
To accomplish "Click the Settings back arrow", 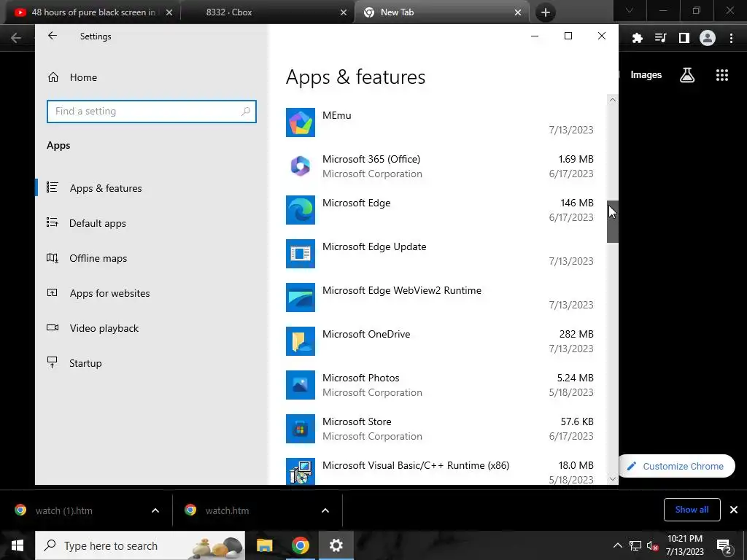I will tap(53, 36).
